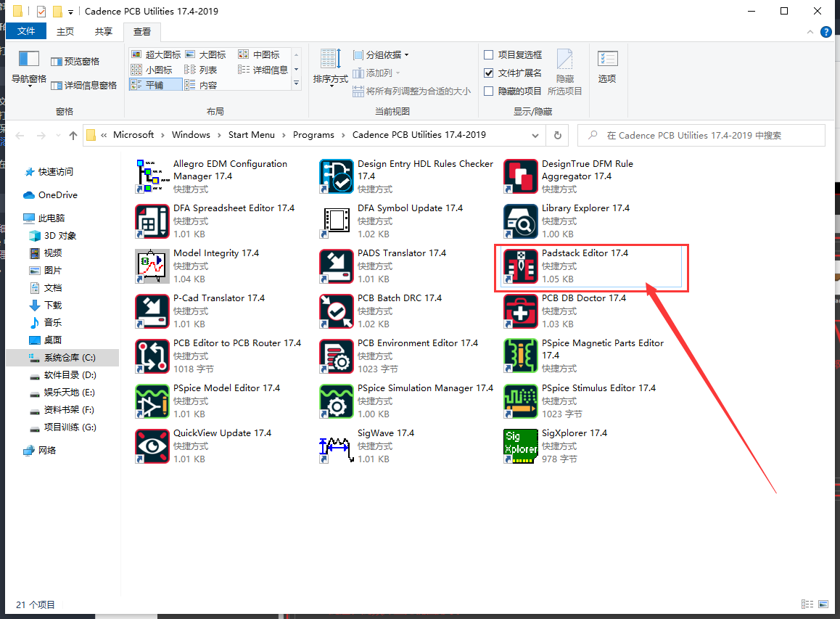Screen dimensions: 840x619
Task: Click the SigWave 17.4 icon
Action: click(x=336, y=446)
